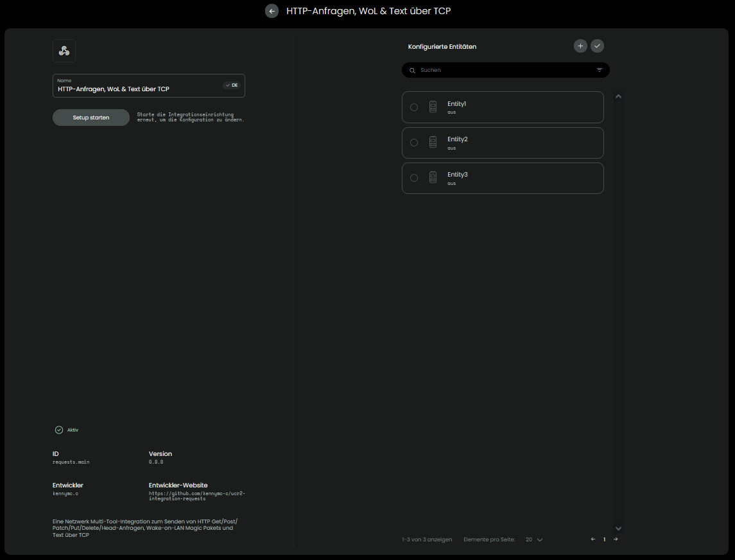Click the scroll down chevron in entity list
Image resolution: width=735 pixels, height=560 pixels.
[x=618, y=528]
